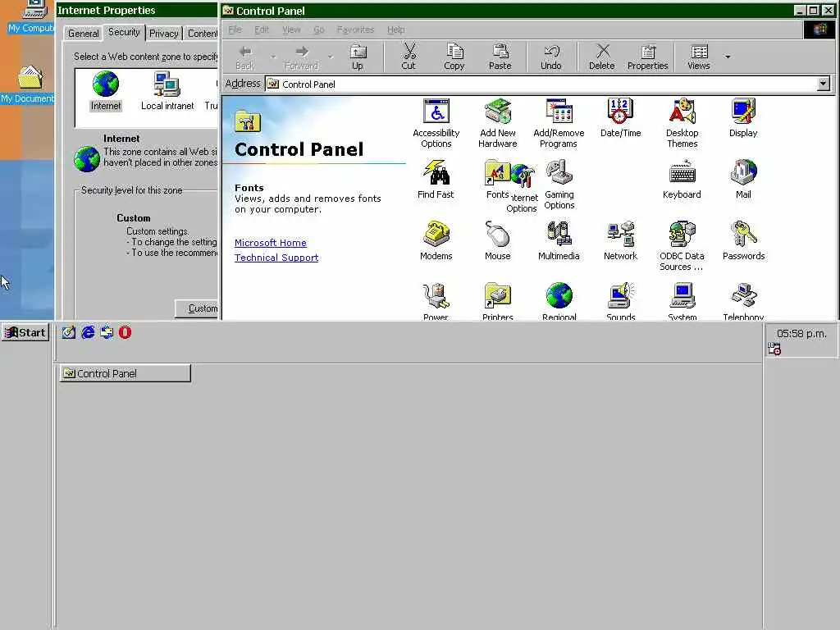Open Accessibility Options in Control Panel
840x630 pixels.
(436, 123)
